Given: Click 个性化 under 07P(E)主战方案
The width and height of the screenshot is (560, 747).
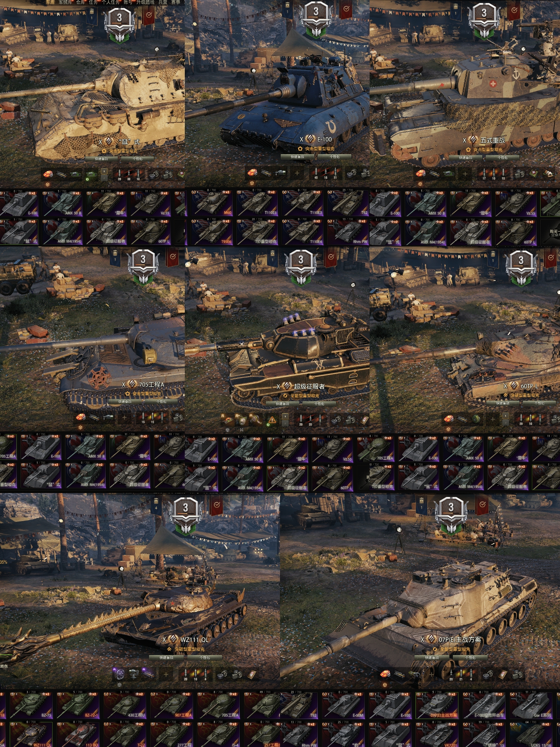Looking at the screenshot, I should tap(470, 657).
